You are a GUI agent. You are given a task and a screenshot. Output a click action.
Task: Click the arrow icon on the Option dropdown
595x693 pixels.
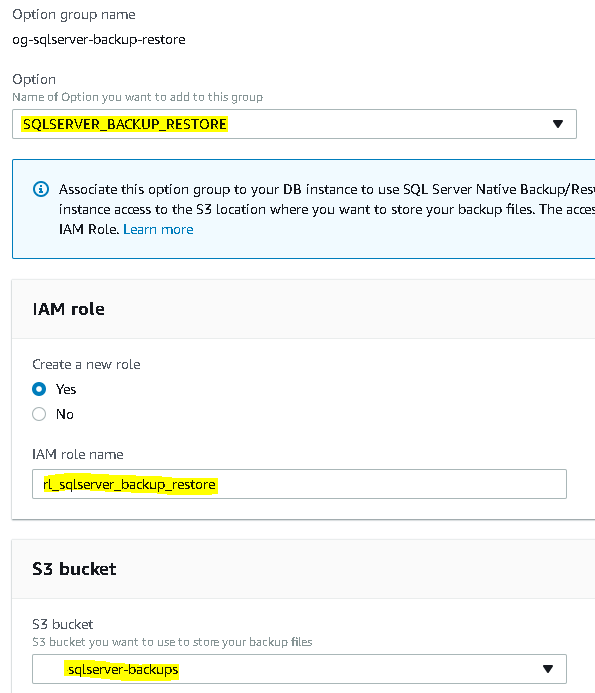[558, 124]
